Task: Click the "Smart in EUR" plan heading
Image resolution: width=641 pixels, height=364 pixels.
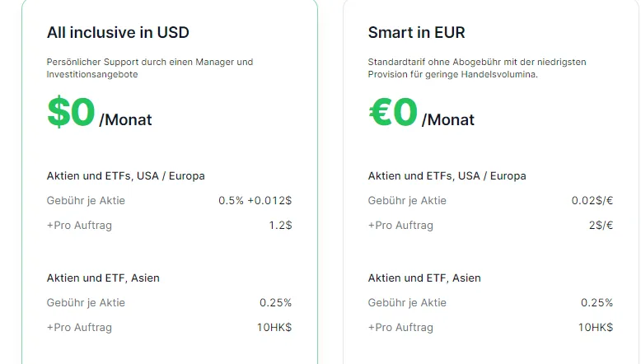Action: click(417, 33)
